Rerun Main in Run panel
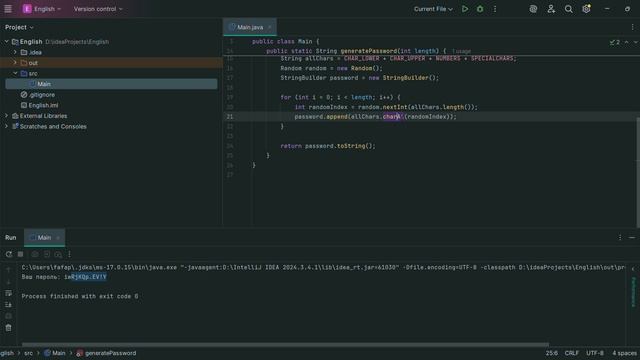Image resolution: width=640 pixels, height=360 pixels. 9,254
